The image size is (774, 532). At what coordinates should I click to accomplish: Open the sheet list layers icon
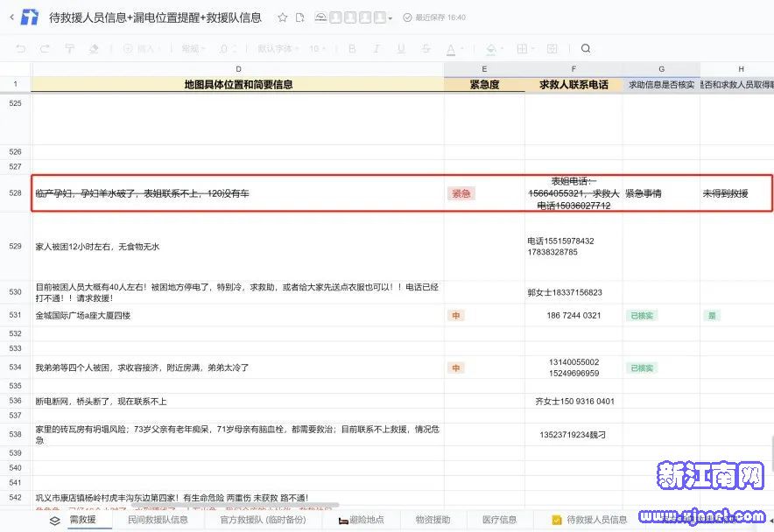(x=54, y=520)
